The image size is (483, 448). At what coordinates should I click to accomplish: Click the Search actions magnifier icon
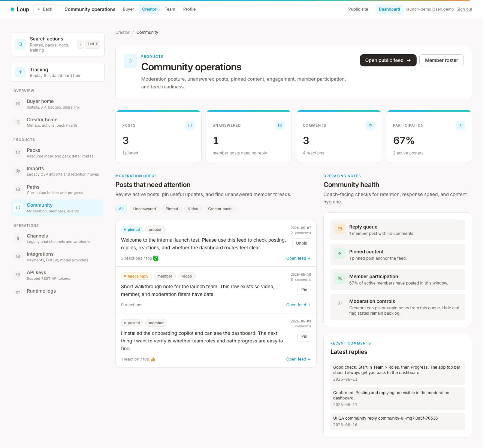coord(21,44)
